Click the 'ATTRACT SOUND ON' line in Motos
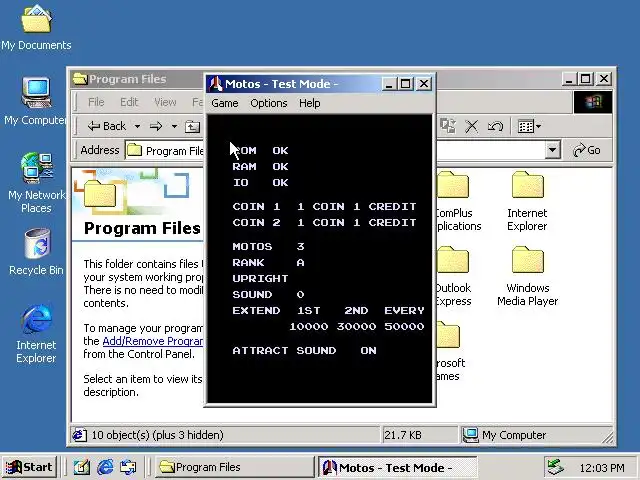Image resolution: width=640 pixels, height=480 pixels. tap(304, 351)
